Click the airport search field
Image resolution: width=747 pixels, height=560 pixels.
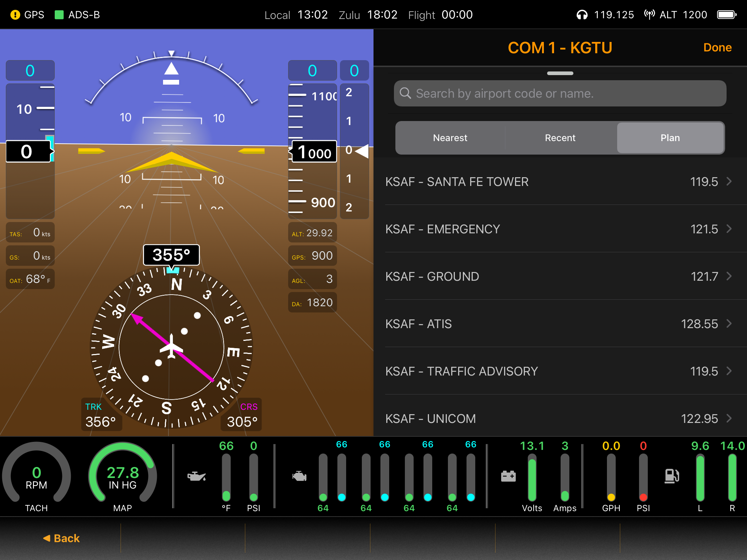point(560,94)
